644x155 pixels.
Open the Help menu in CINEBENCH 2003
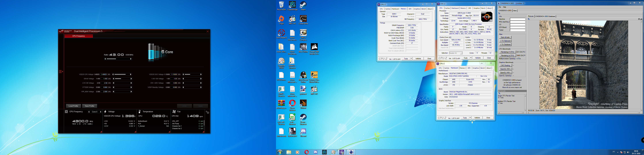tap(505, 7)
